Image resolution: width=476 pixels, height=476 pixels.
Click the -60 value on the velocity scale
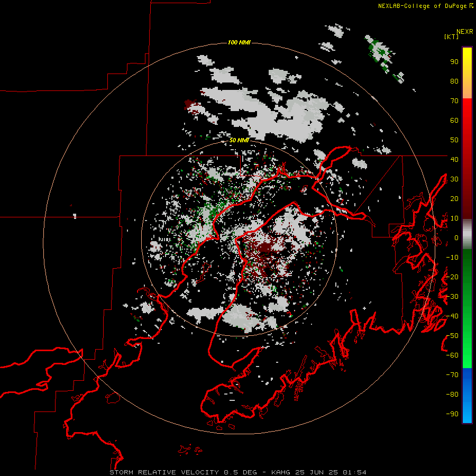pyautogui.click(x=452, y=355)
